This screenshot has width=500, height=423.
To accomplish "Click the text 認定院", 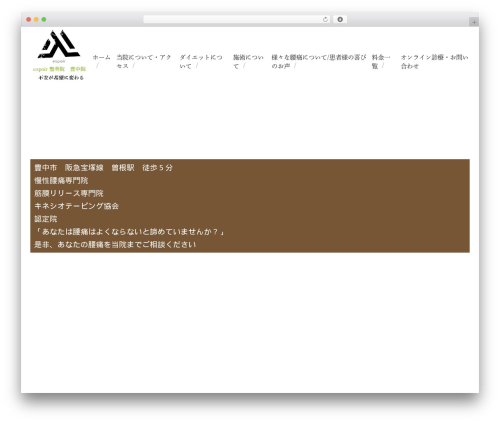I will [46, 219].
